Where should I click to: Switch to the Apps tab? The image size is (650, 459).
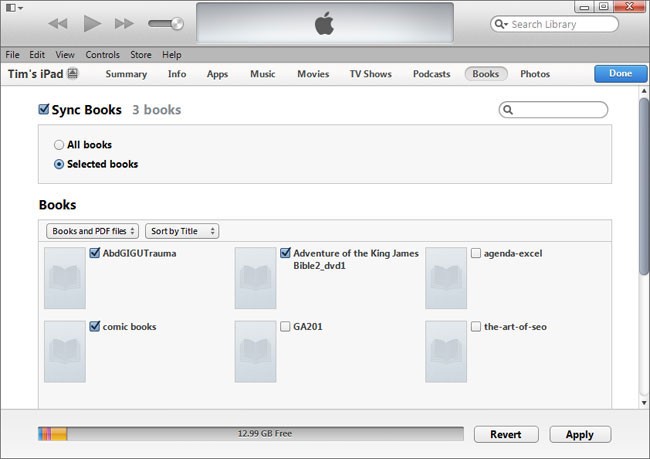218,74
